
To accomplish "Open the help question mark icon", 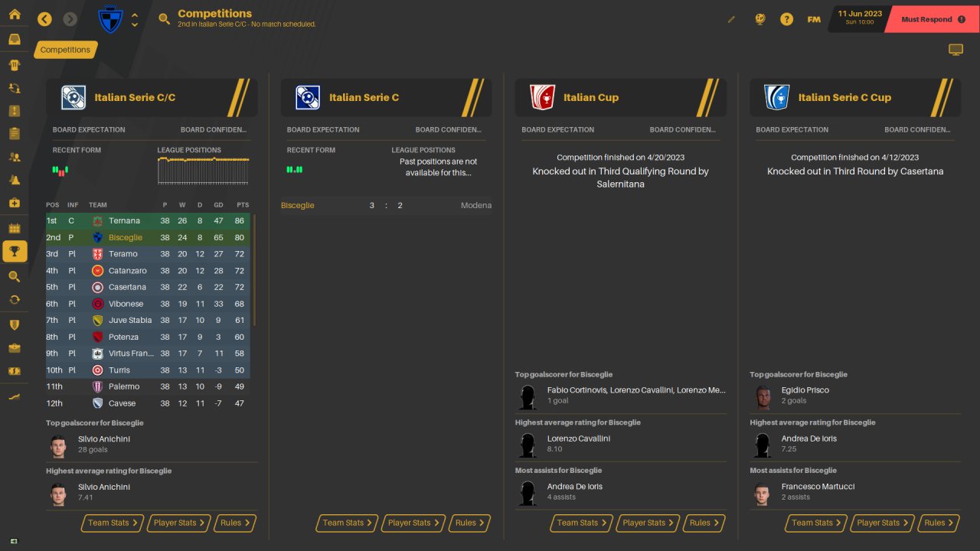I will point(787,19).
